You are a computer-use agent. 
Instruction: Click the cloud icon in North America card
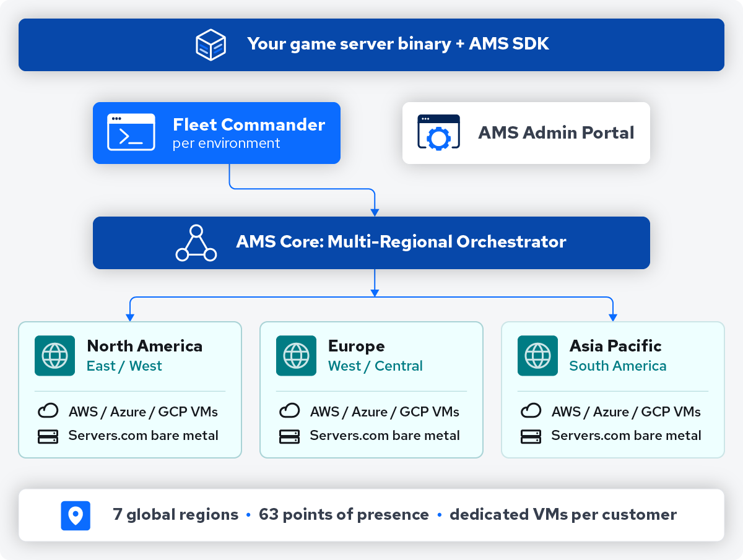pyautogui.click(x=48, y=411)
